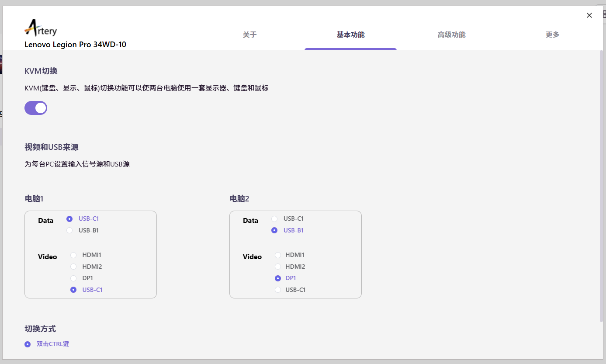
Task: Select the 基本功能 tab
Action: (350, 35)
